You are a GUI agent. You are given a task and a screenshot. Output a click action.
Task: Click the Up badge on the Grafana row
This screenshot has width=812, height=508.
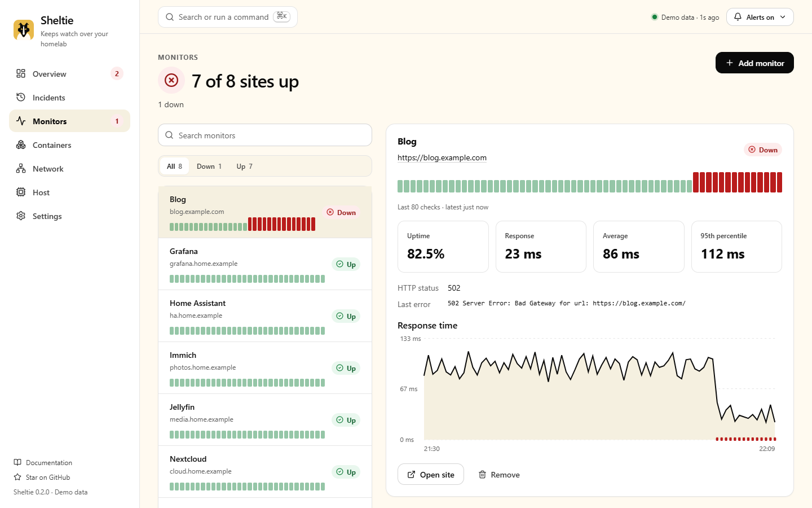346,264
